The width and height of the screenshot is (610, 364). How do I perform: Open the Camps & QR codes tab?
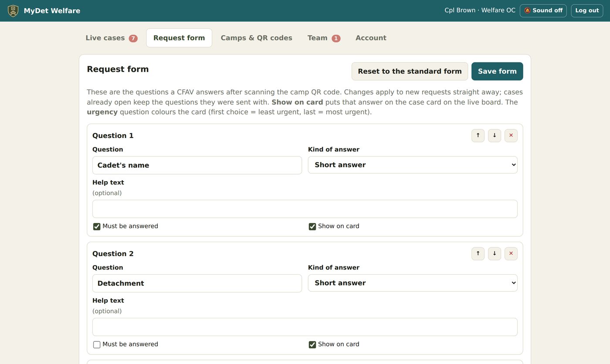(x=256, y=38)
